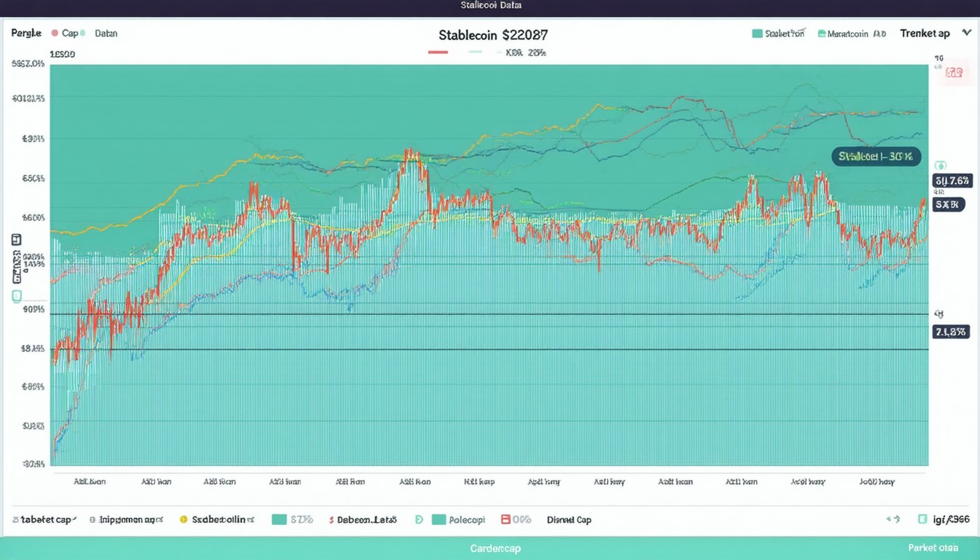The image size is (980, 560).
Task: Toggle the teal Polecopi legend series
Action: [438, 520]
